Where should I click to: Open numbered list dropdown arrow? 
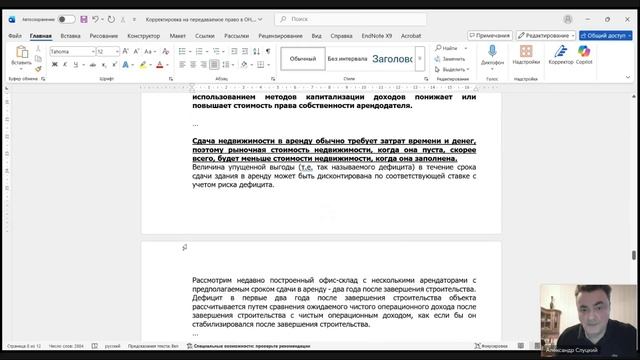pos(207,52)
